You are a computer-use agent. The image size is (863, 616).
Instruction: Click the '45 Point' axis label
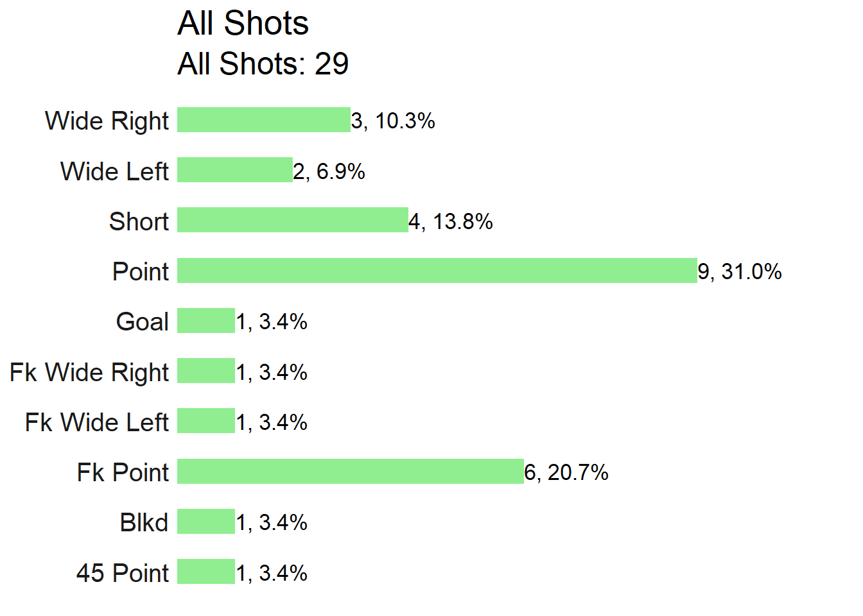[123, 573]
